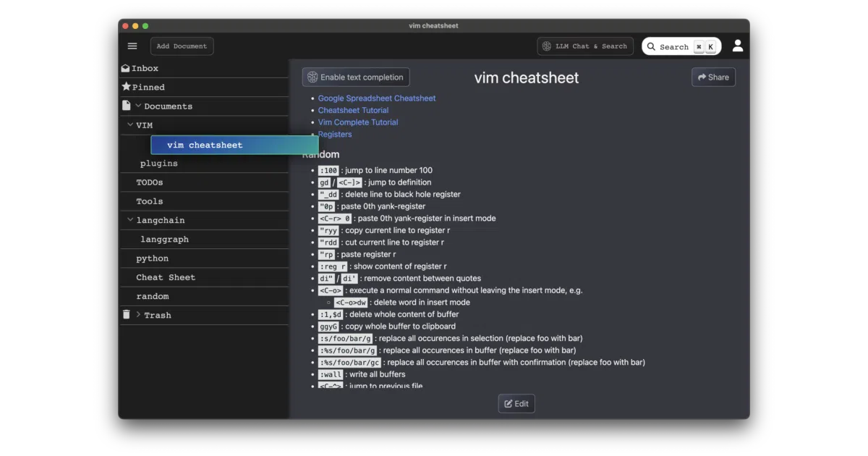Collapse the Documents section chevron
This screenshot has height=456, width=868.
coord(138,106)
